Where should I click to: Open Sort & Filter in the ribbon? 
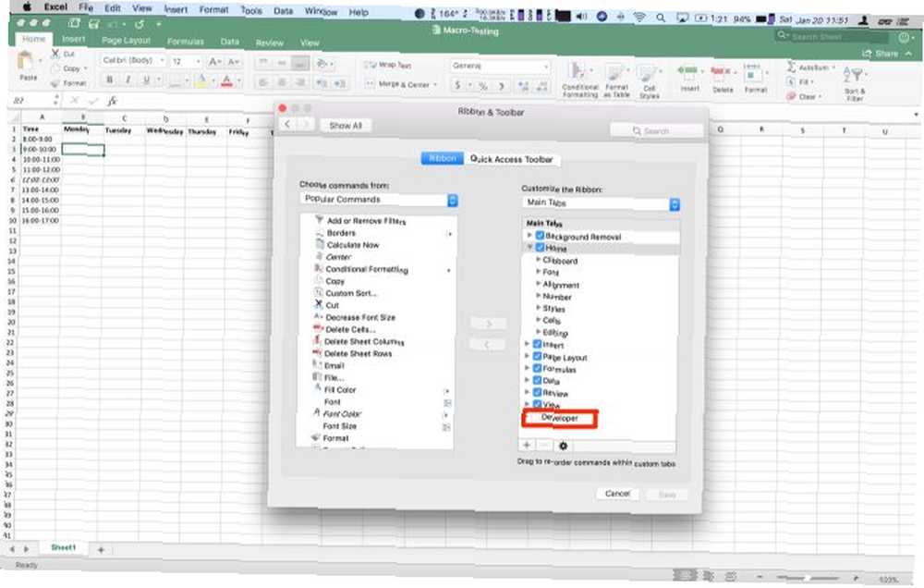[855, 84]
